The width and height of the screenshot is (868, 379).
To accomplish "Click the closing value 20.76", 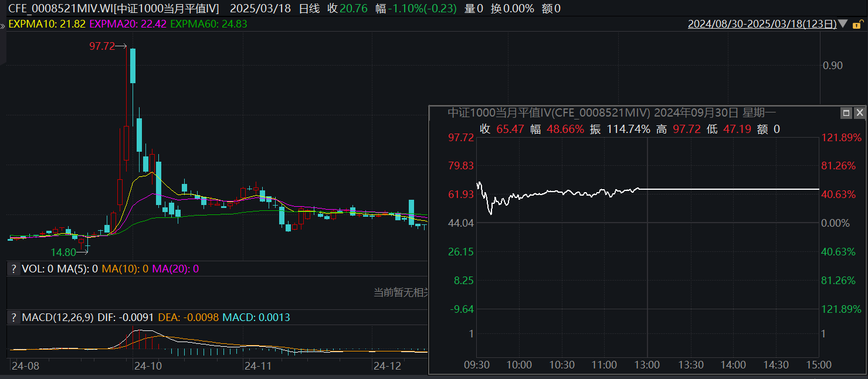I will pyautogui.click(x=354, y=8).
